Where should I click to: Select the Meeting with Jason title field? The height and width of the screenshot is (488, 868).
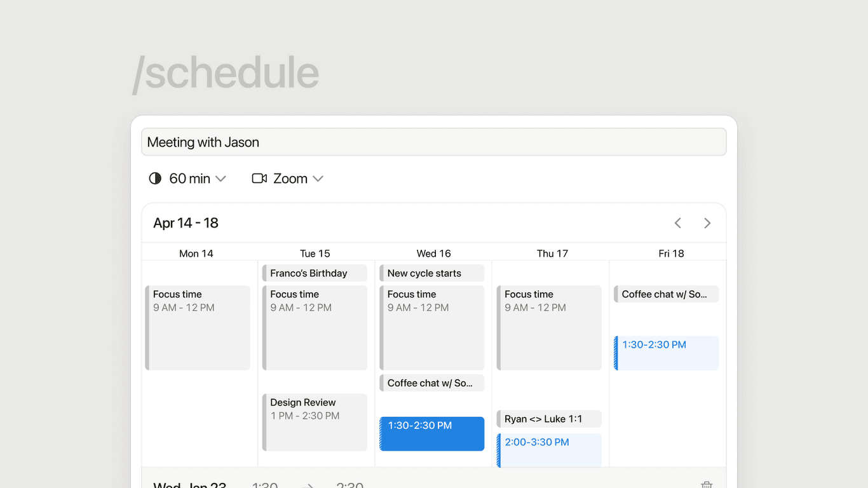click(434, 142)
